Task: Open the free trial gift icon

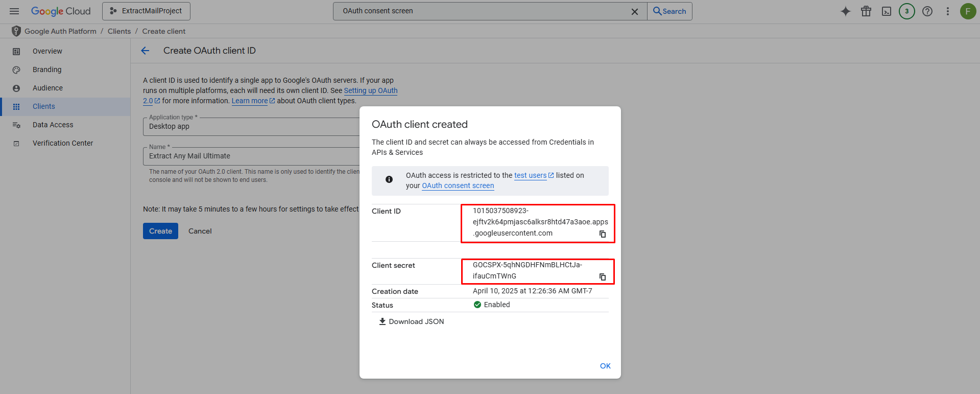Action: pyautogui.click(x=866, y=11)
